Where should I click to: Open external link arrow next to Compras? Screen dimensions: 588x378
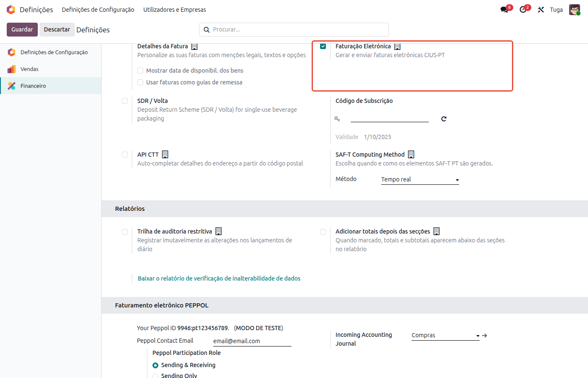click(485, 336)
